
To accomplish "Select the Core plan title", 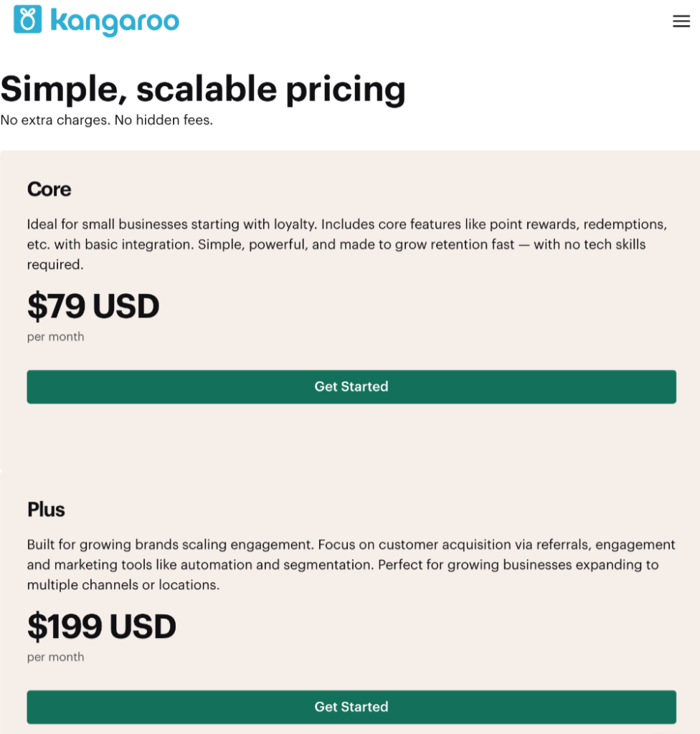I will pyautogui.click(x=49, y=189).
